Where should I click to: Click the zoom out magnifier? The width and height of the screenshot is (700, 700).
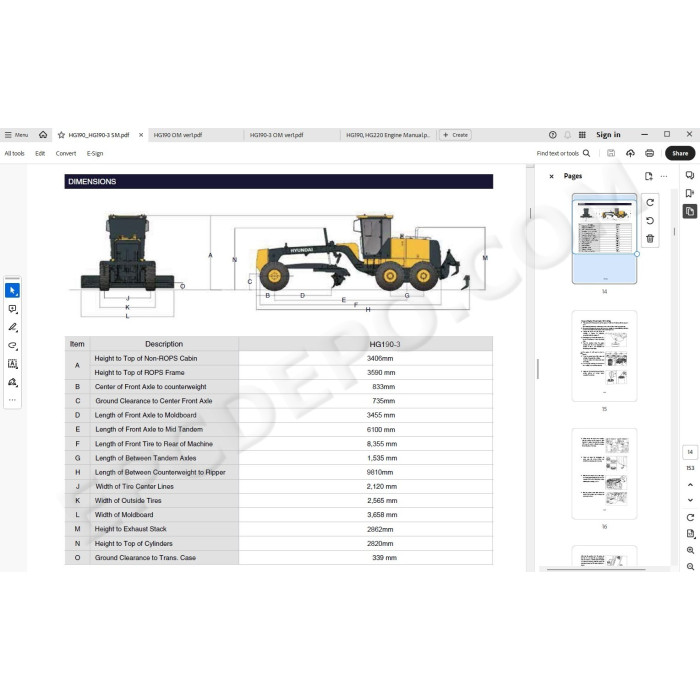coord(690,567)
